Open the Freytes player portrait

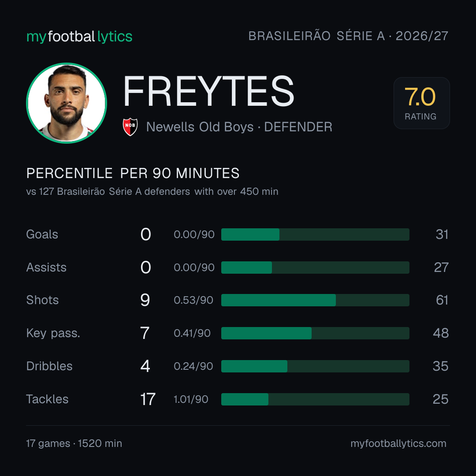tap(67, 103)
